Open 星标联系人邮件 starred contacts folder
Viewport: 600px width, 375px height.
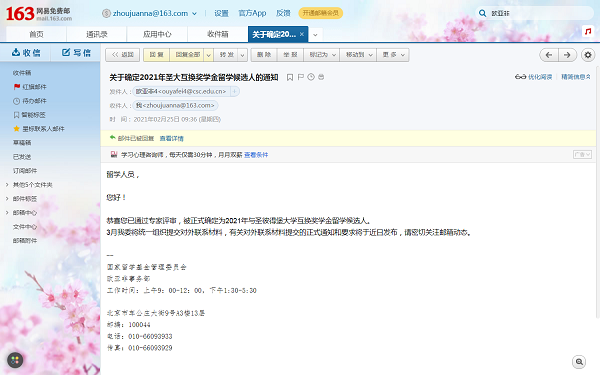pos(39,129)
